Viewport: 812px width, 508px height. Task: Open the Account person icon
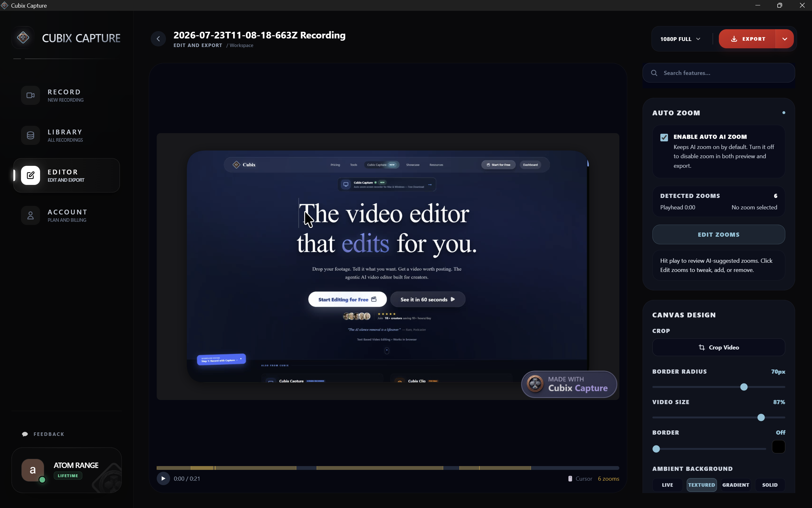tap(31, 215)
